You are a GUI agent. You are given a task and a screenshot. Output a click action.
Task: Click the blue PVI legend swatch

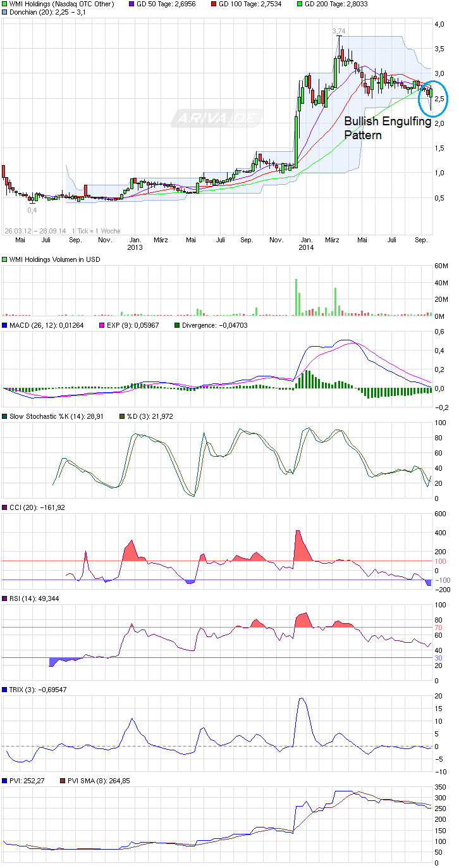(x=4, y=780)
